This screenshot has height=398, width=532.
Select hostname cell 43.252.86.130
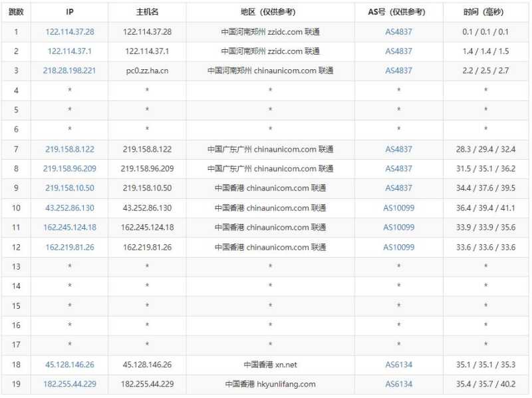(147, 208)
